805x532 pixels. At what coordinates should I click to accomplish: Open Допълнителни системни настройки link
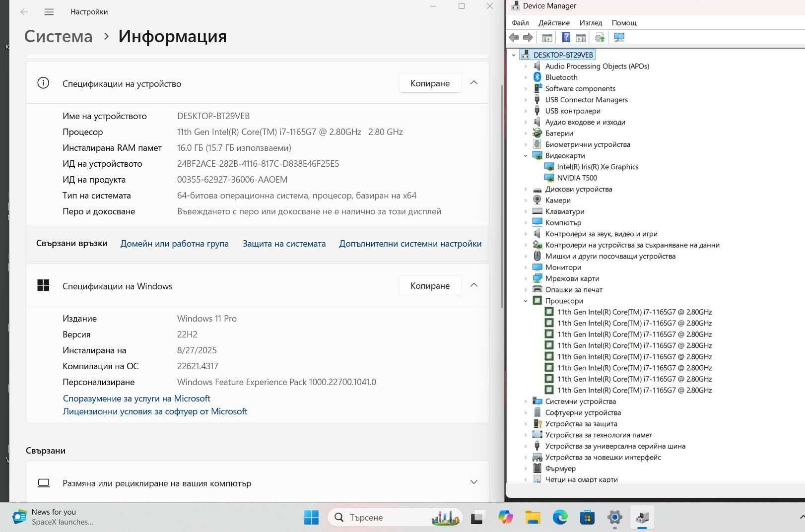click(410, 244)
